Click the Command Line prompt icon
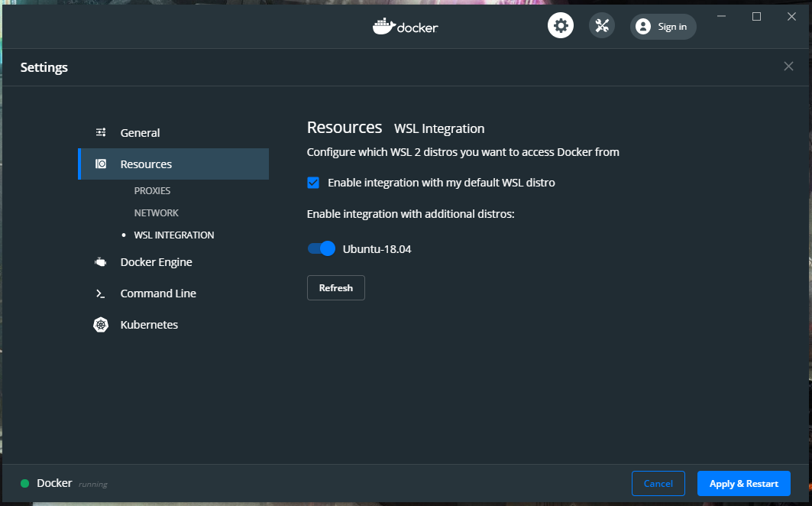Screen dimensions: 812x506 coord(101,294)
